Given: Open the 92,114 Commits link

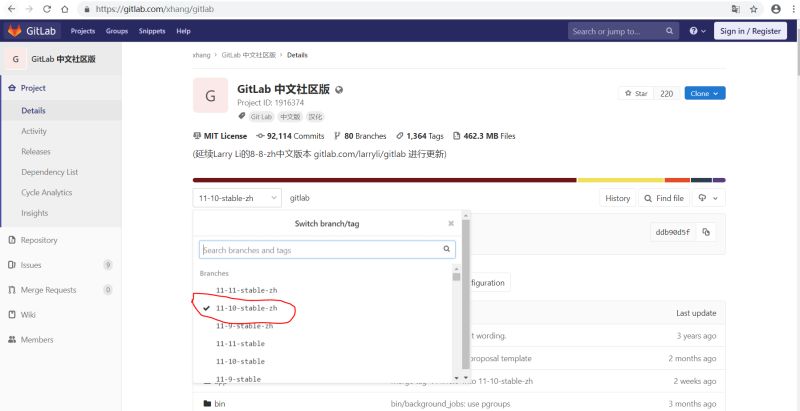Looking at the screenshot, I should [x=290, y=136].
